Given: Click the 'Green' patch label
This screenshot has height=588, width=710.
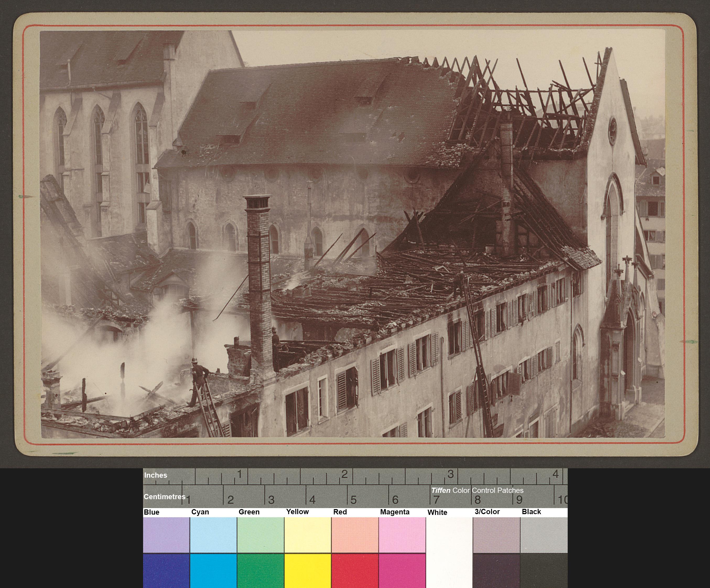Looking at the screenshot, I should click(x=249, y=512).
